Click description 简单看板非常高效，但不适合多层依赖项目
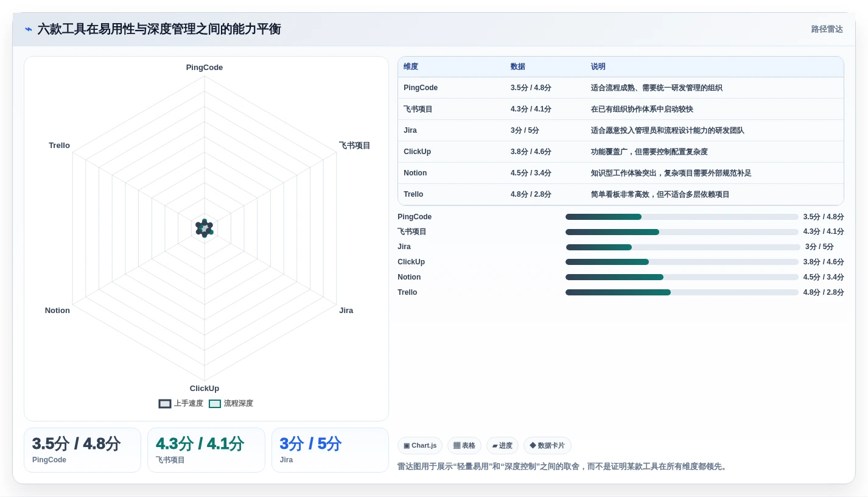868x497 pixels. point(660,194)
